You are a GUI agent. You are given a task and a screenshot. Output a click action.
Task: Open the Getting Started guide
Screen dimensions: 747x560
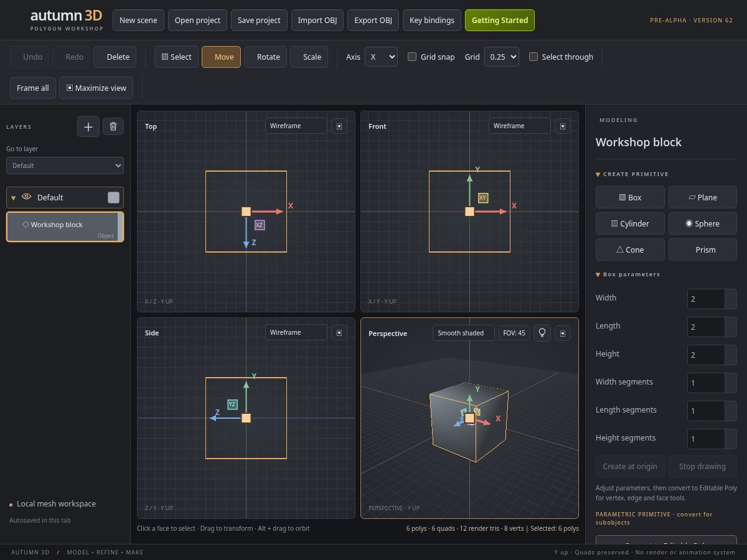click(500, 20)
